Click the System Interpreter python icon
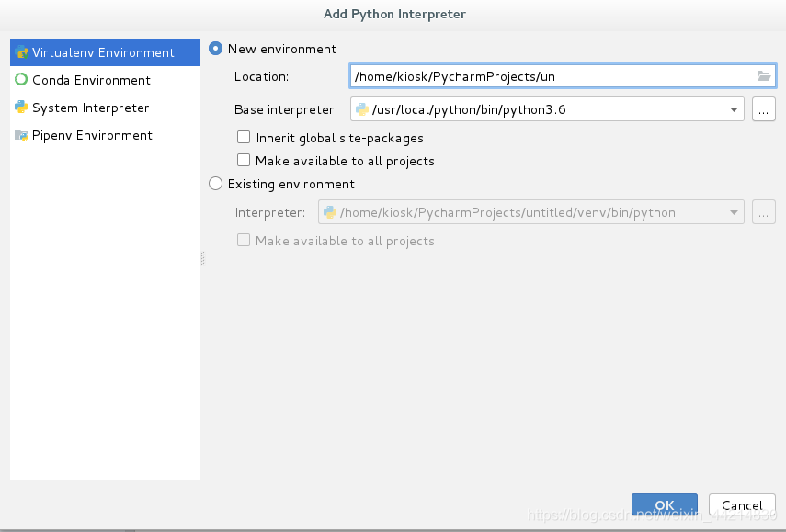The width and height of the screenshot is (786, 532). tap(21, 107)
